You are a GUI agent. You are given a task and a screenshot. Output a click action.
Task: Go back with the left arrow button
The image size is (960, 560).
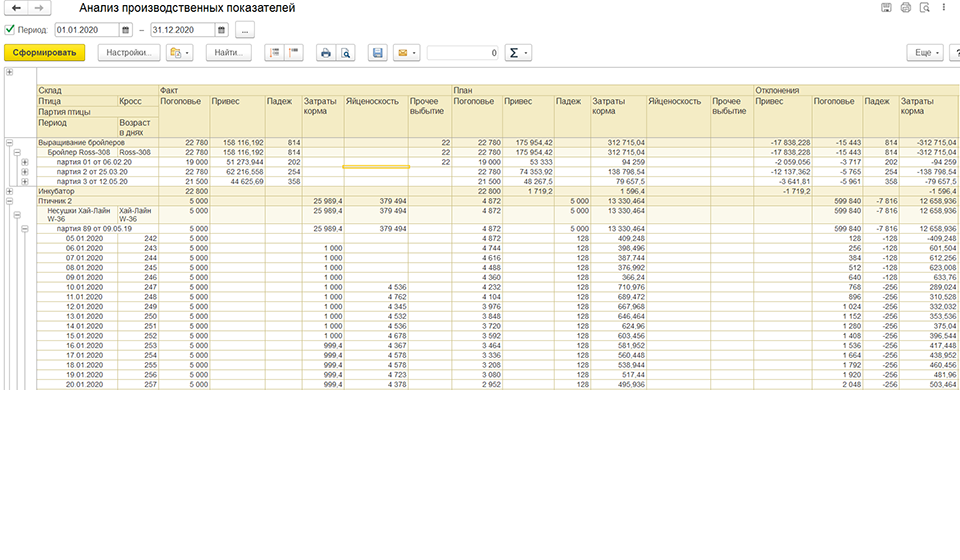pyautogui.click(x=17, y=8)
